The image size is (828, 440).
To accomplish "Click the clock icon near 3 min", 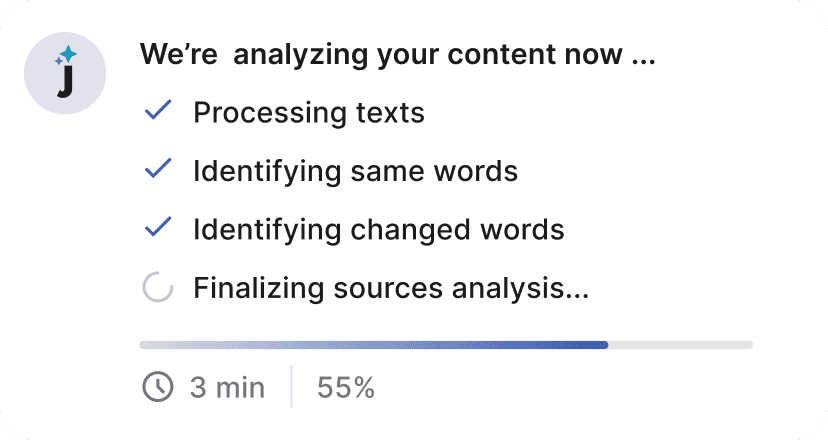I will 157,387.
